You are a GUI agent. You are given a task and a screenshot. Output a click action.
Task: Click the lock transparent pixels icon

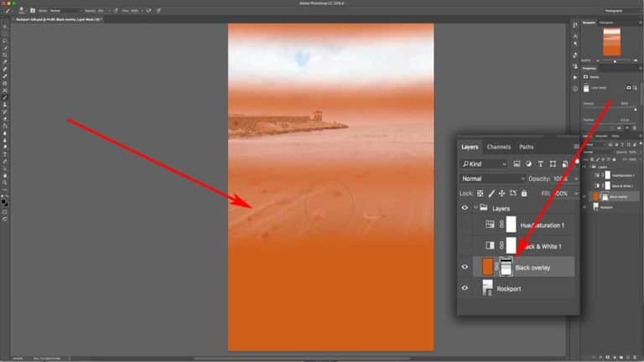pyautogui.click(x=481, y=193)
